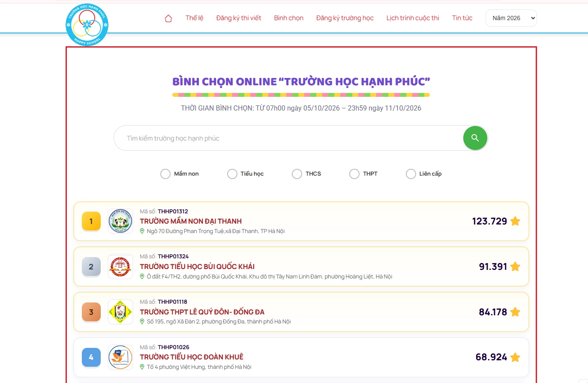The height and width of the screenshot is (383, 588).
Task: Select the Tiểu học radio filter
Action: 232,174
